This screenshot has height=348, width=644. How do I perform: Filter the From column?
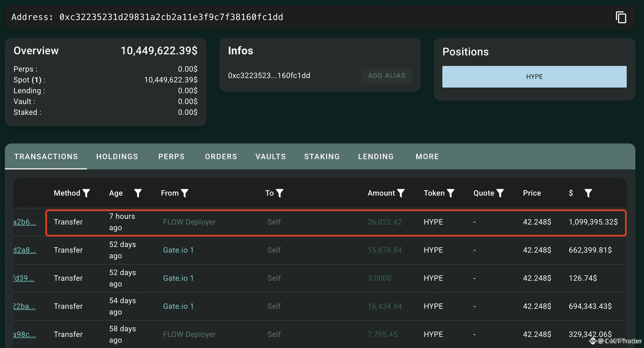[185, 193]
